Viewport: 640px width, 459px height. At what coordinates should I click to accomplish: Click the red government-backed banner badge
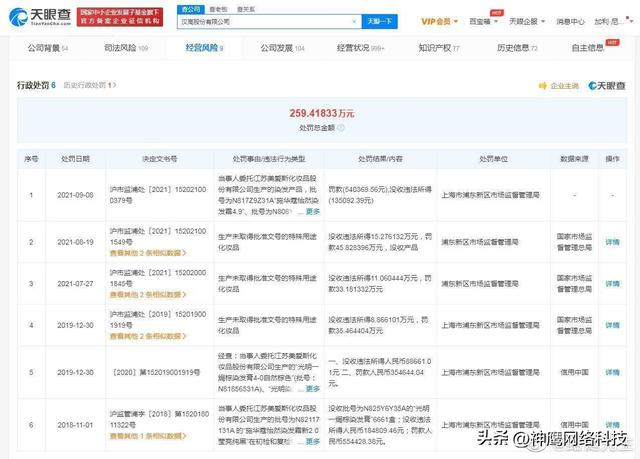pos(120,17)
